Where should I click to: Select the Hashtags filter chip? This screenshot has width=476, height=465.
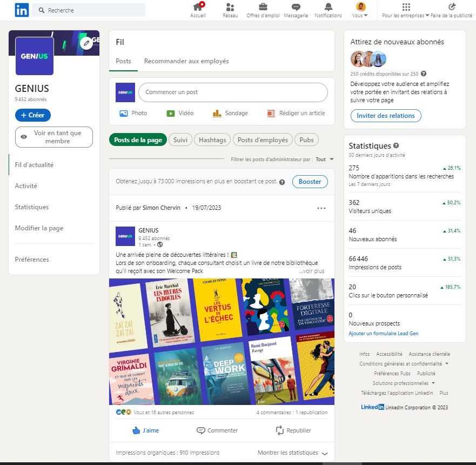click(x=212, y=139)
